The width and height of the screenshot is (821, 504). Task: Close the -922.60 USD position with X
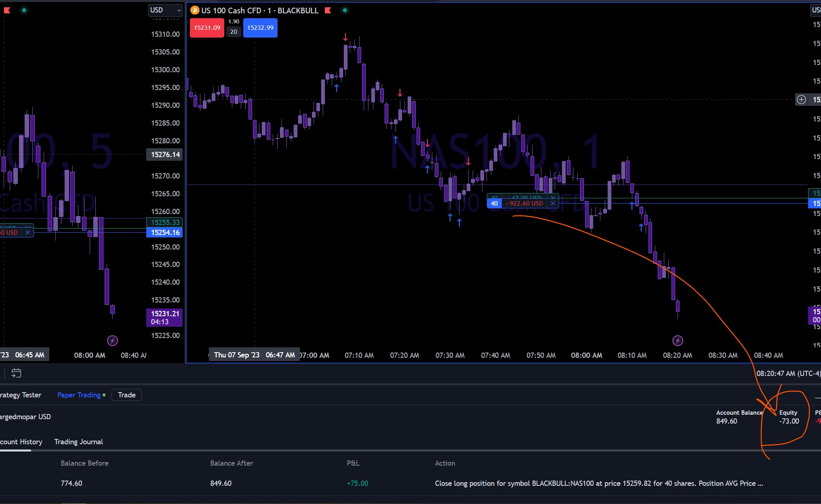(x=553, y=204)
